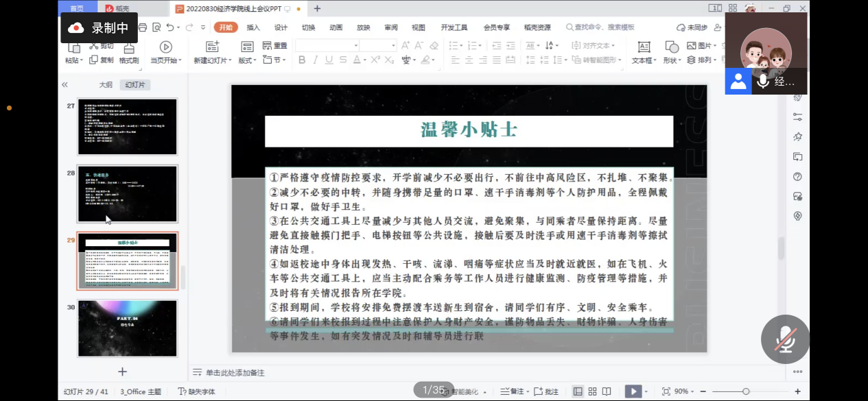Viewport: 868px width, 401px height.
Task: Switch to slide sorter view
Action: (592, 391)
